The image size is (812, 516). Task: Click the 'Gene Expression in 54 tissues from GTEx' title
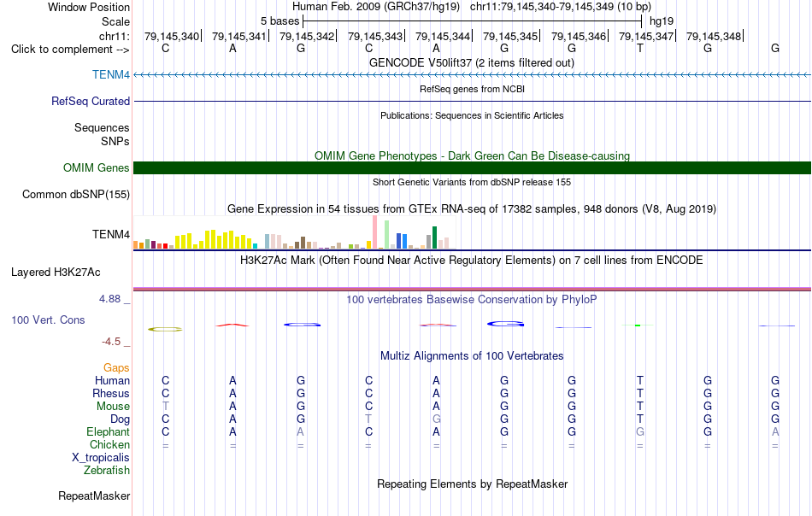coord(472,209)
